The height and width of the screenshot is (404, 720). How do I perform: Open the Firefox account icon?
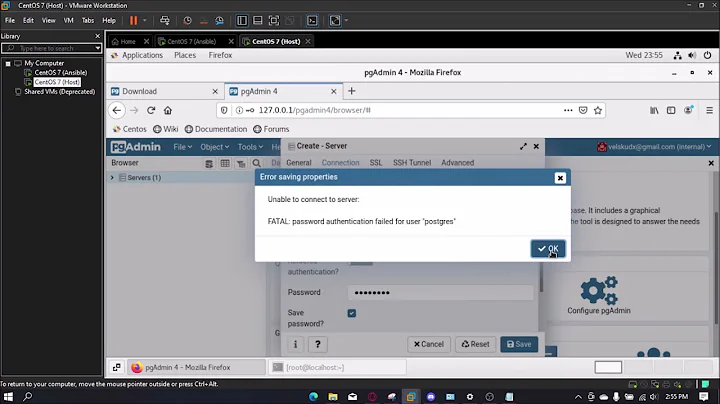point(688,110)
